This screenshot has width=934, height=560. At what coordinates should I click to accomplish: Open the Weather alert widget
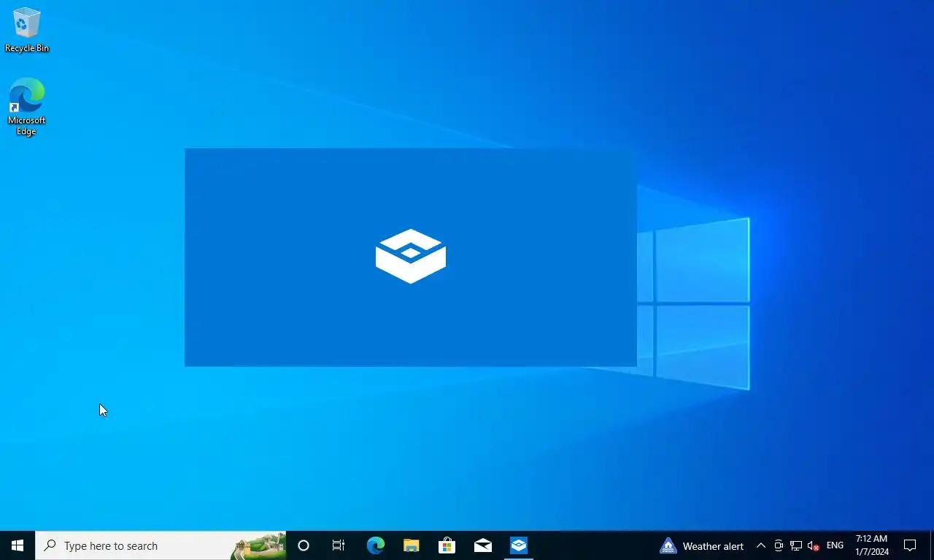point(702,545)
